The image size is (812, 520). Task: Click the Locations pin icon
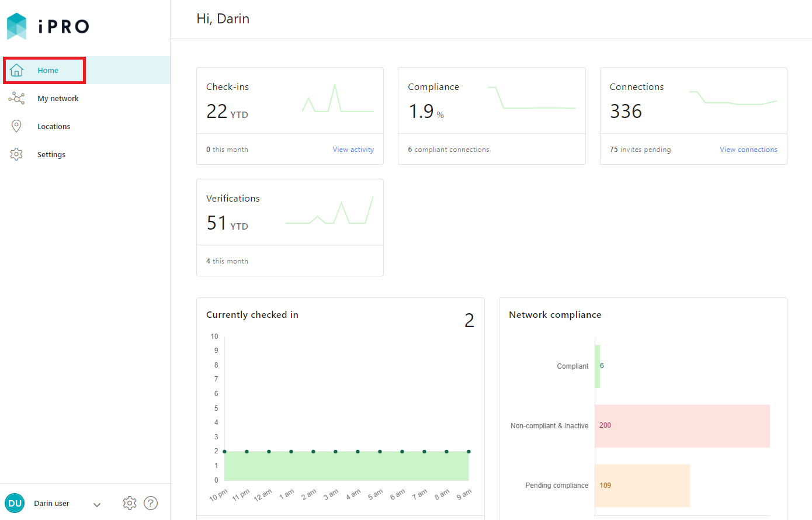16,126
